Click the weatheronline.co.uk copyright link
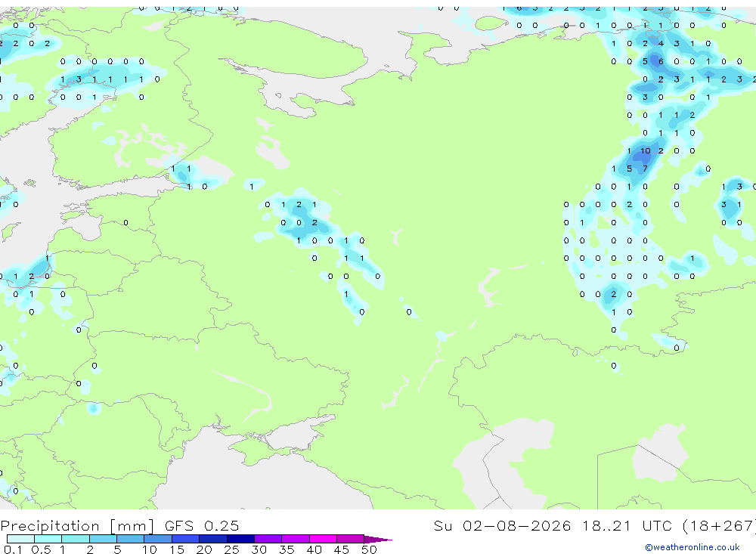This screenshot has width=756, height=554. 692,547
